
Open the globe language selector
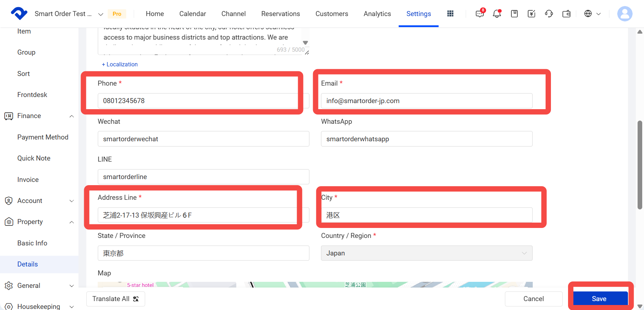pos(592,14)
